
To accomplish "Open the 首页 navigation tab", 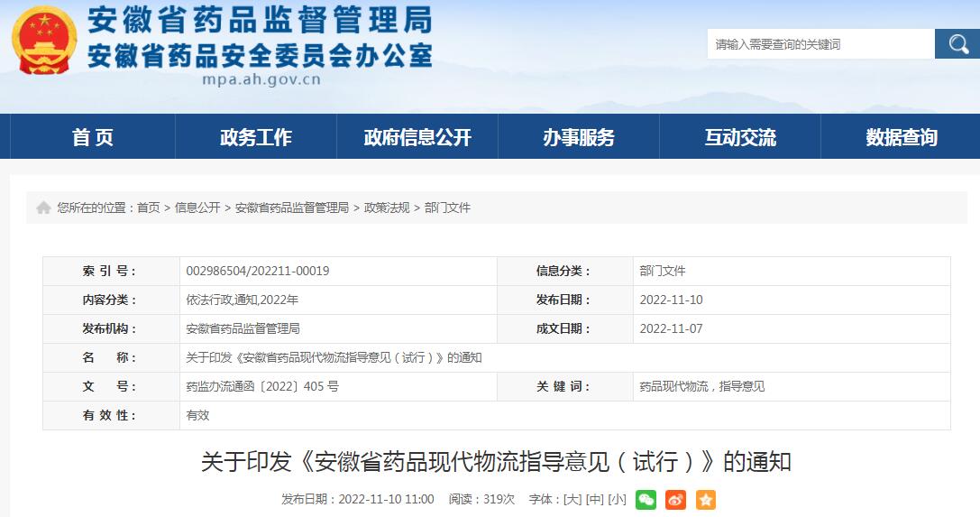I will (93, 137).
